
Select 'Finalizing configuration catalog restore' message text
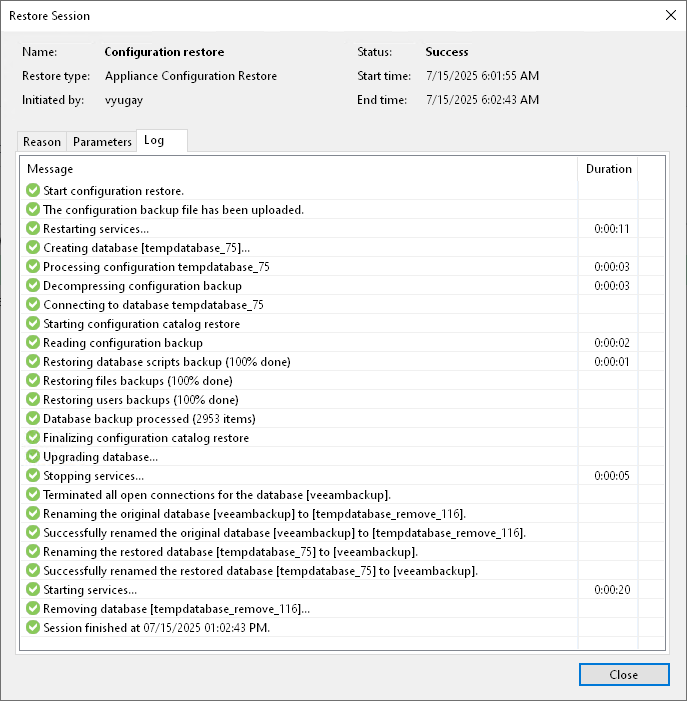tap(146, 438)
